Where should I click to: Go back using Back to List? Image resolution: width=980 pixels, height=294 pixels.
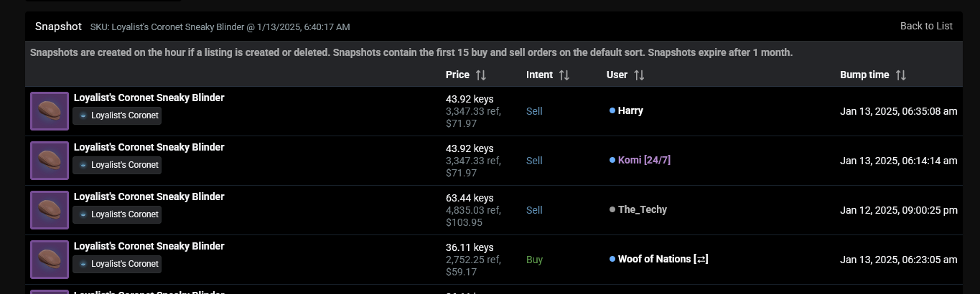click(926, 26)
